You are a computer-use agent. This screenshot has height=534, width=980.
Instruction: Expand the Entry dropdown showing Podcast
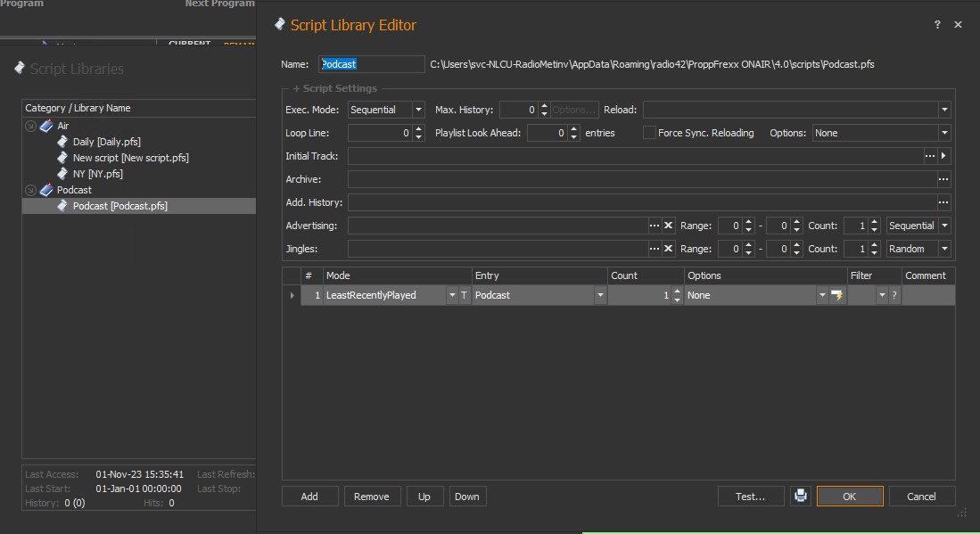coord(600,295)
